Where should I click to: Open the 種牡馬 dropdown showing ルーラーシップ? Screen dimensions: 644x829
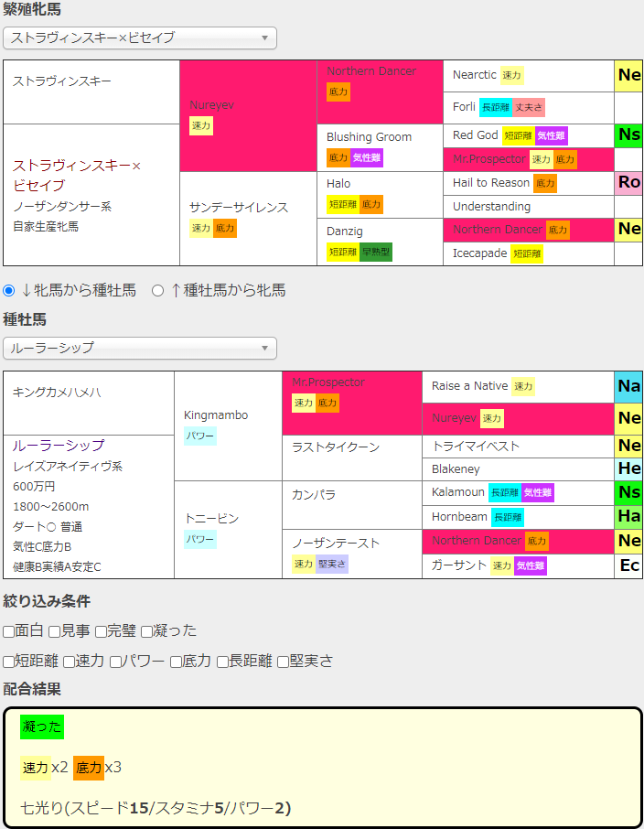[140, 348]
